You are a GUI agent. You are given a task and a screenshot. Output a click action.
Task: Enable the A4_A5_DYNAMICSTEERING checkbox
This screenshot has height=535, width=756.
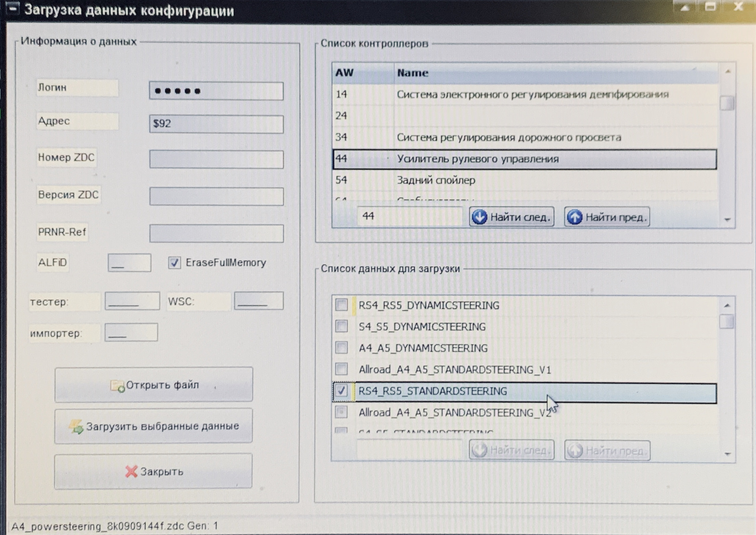[x=341, y=348]
